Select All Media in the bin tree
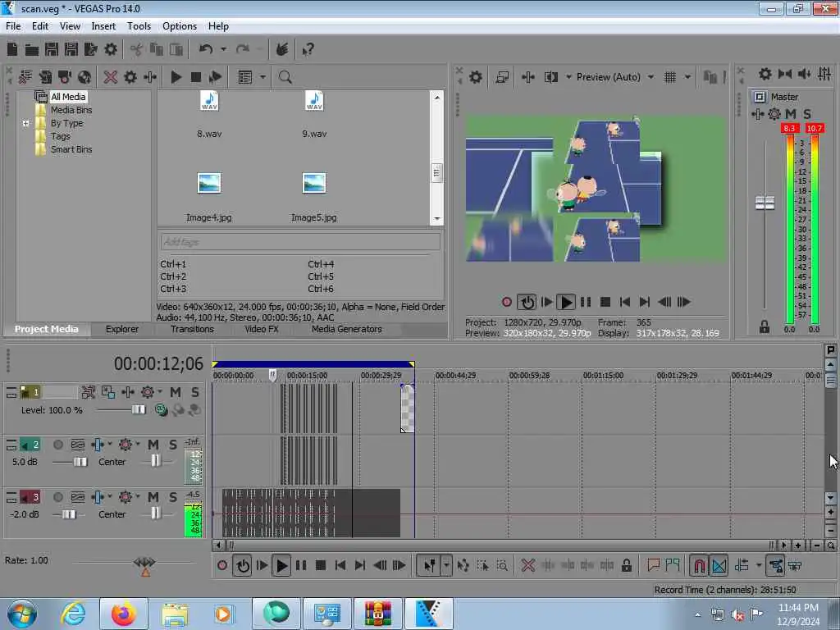840x630 pixels. tap(68, 97)
